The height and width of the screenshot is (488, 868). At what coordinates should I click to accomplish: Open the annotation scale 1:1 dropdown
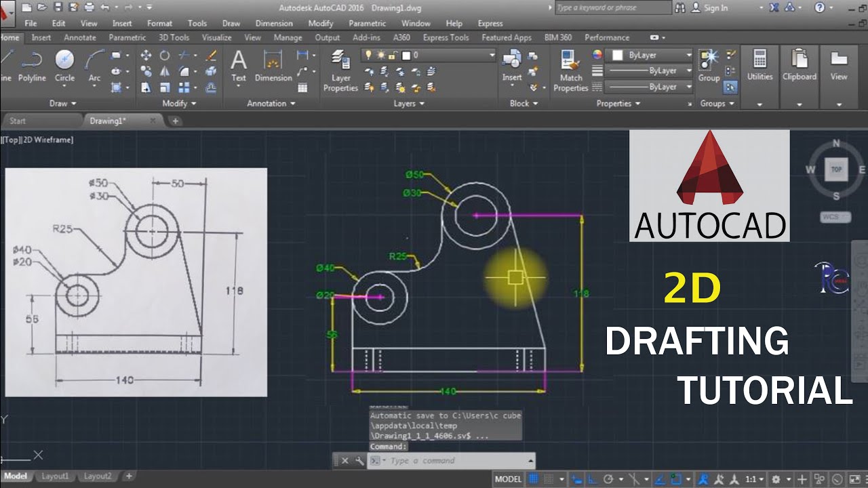(x=754, y=479)
